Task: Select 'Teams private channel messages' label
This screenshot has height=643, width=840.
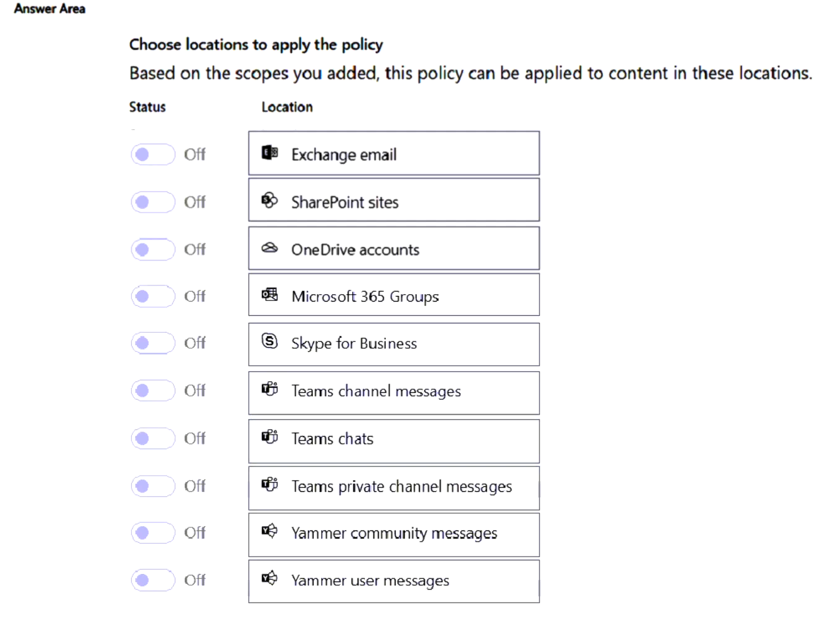Action: coord(402,486)
